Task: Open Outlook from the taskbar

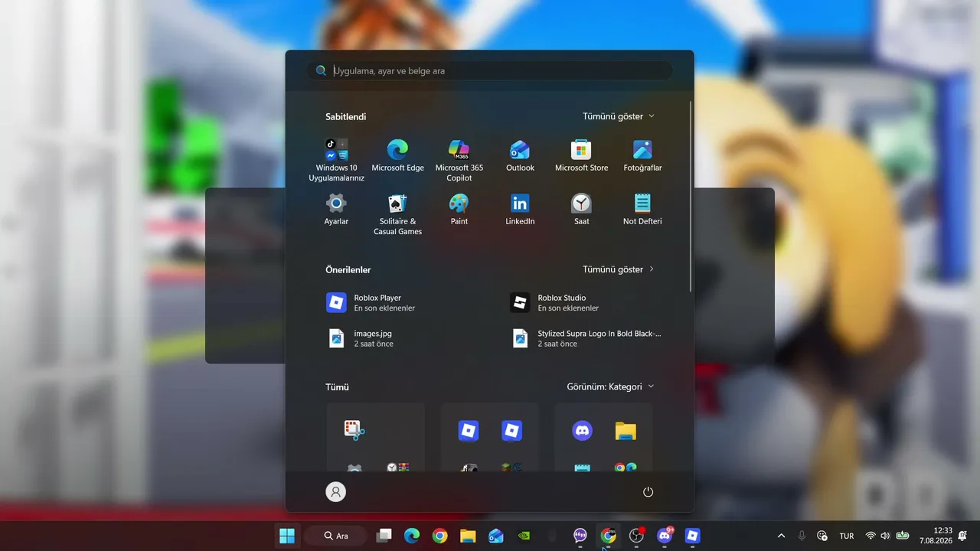Action: [495, 536]
